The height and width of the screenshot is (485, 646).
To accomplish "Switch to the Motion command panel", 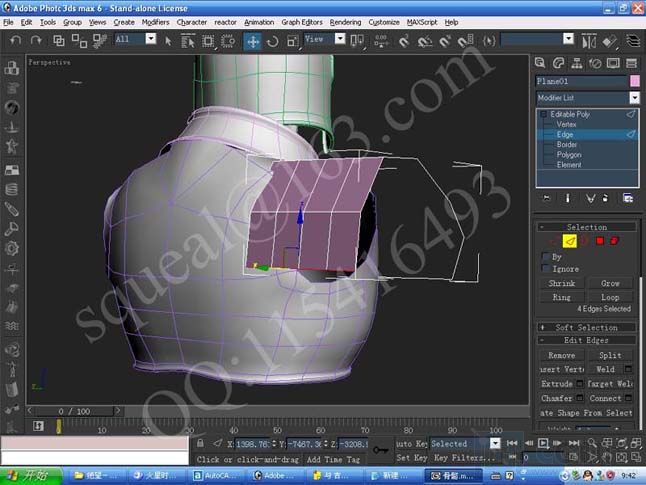I will [x=595, y=63].
